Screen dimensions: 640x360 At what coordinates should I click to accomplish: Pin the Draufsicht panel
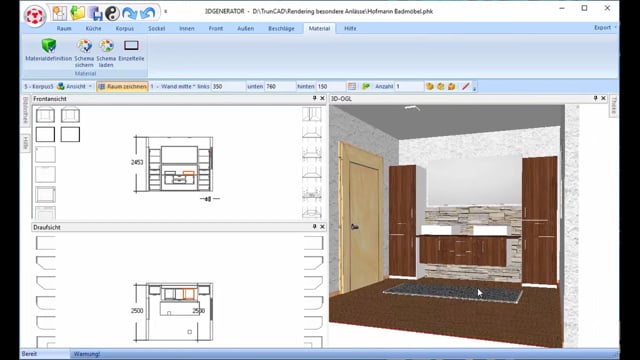pyautogui.click(x=314, y=227)
